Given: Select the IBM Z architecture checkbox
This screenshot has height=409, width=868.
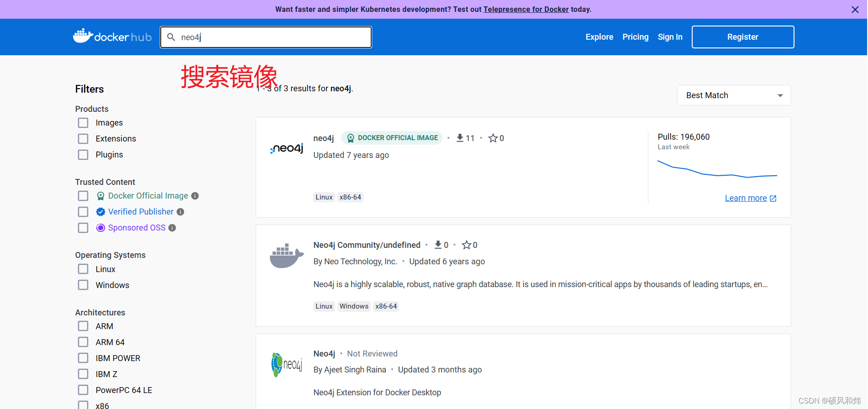Looking at the screenshot, I should (83, 374).
